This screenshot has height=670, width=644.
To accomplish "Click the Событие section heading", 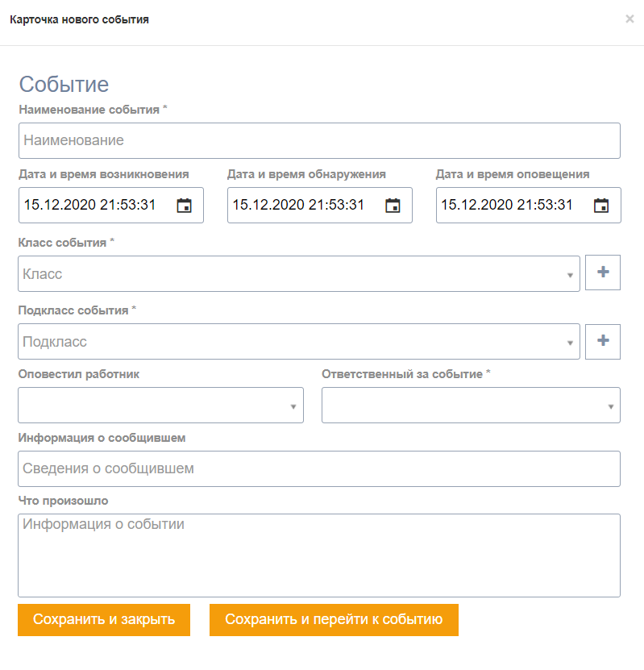I will (x=64, y=85).
